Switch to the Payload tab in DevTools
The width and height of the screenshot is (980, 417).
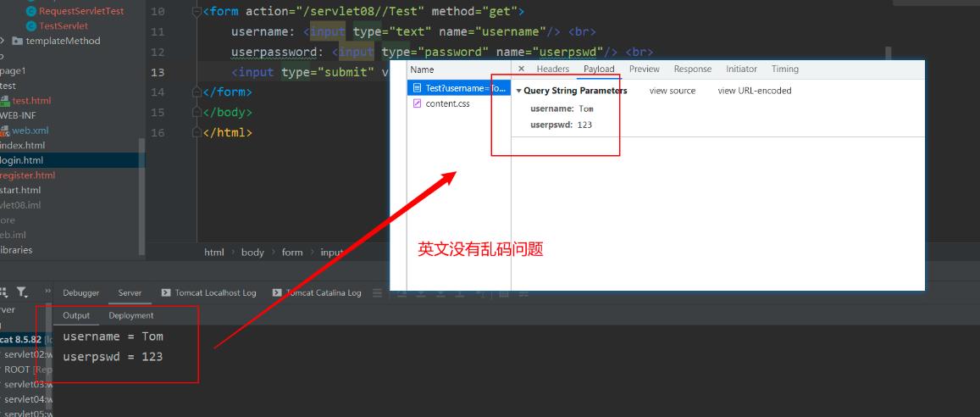point(600,69)
